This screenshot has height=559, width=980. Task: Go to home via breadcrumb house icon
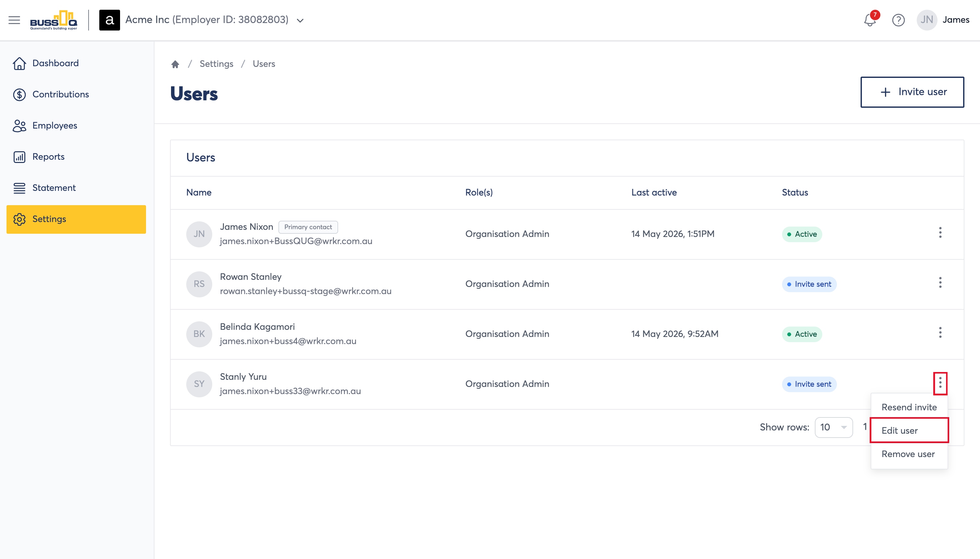coord(175,64)
